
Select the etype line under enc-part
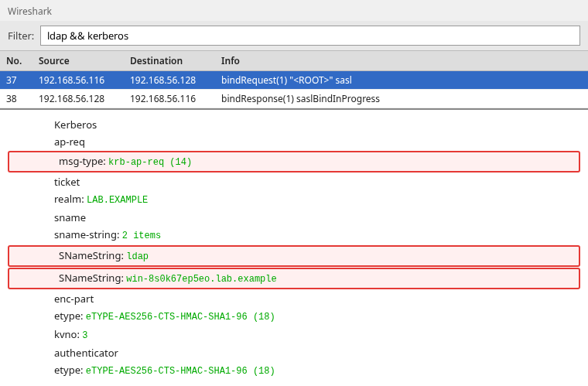[x=164, y=316]
